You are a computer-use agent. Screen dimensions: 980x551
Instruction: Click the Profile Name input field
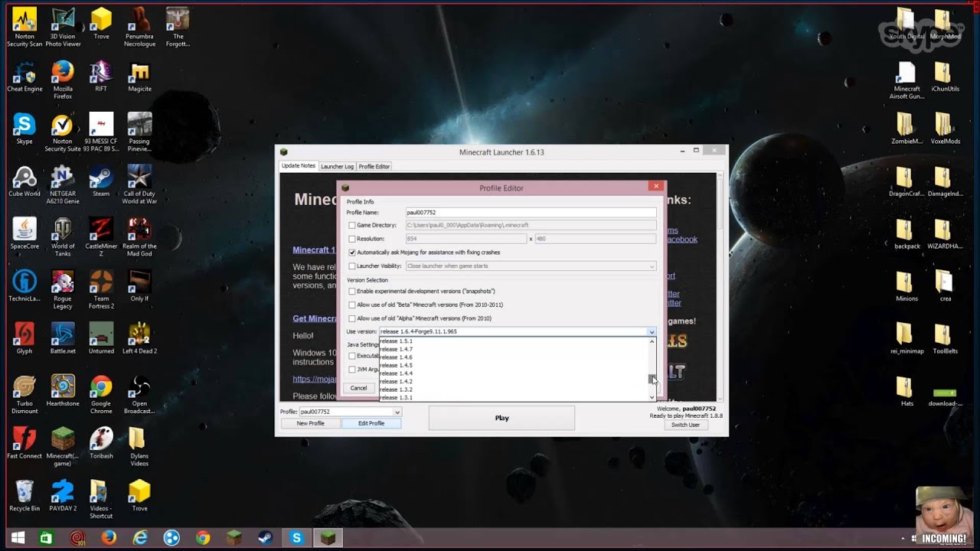click(531, 213)
